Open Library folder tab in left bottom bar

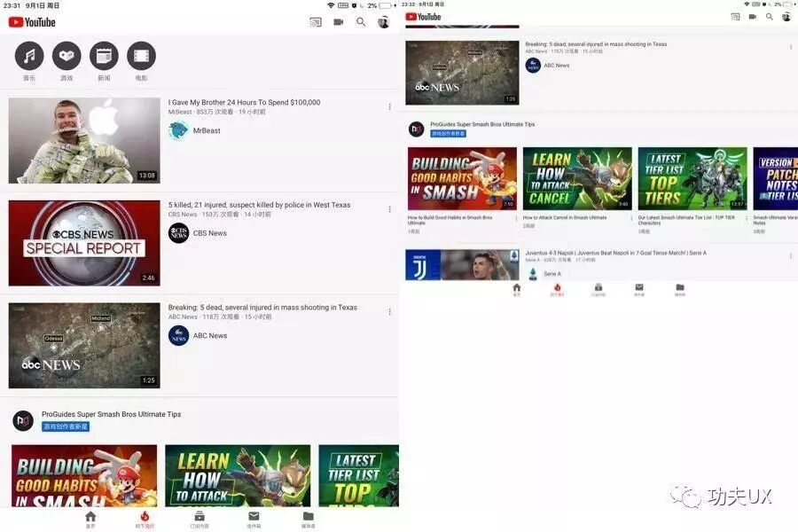[x=308, y=520]
